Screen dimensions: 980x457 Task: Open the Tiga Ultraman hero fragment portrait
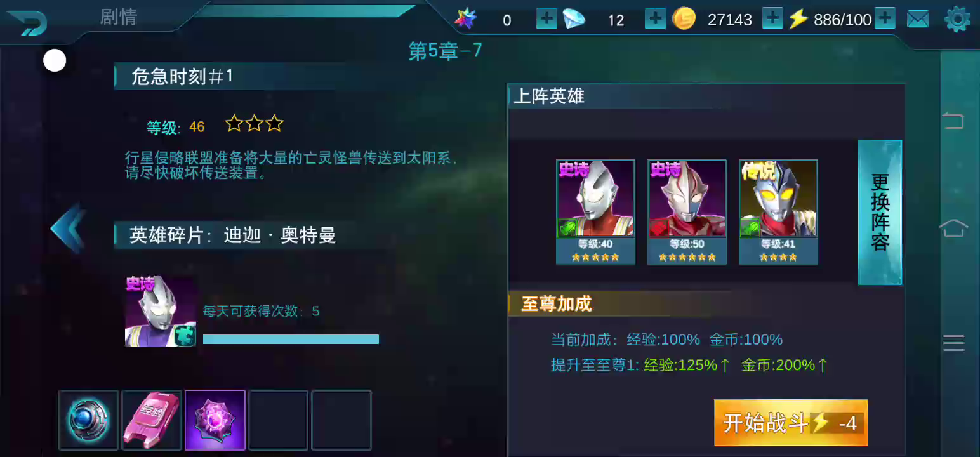point(161,312)
